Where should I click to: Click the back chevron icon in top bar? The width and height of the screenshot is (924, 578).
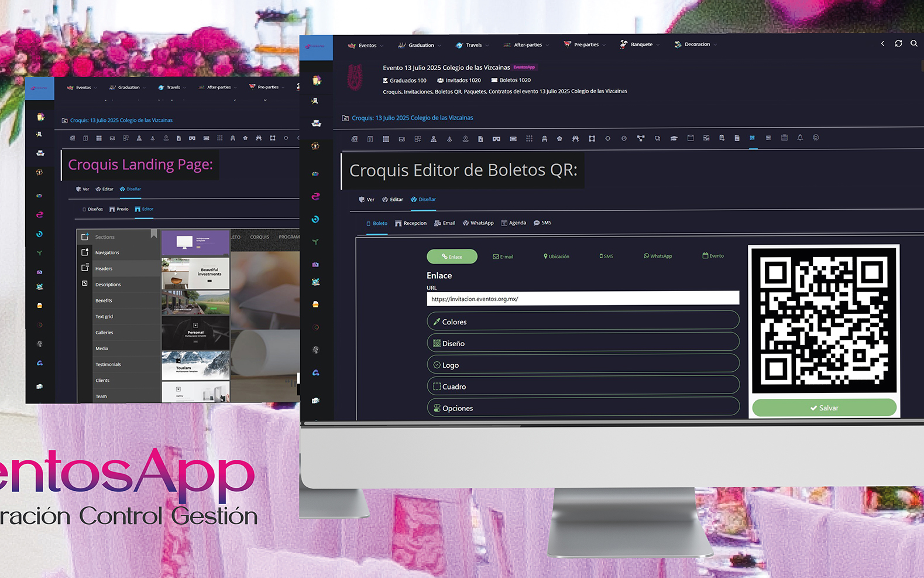[882, 43]
